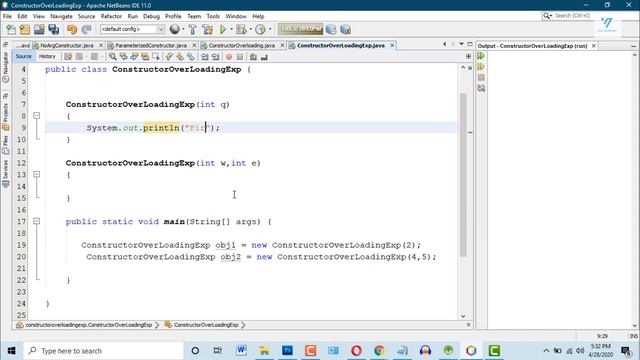
Task: Click the New Project icon
Action: tap(25, 29)
